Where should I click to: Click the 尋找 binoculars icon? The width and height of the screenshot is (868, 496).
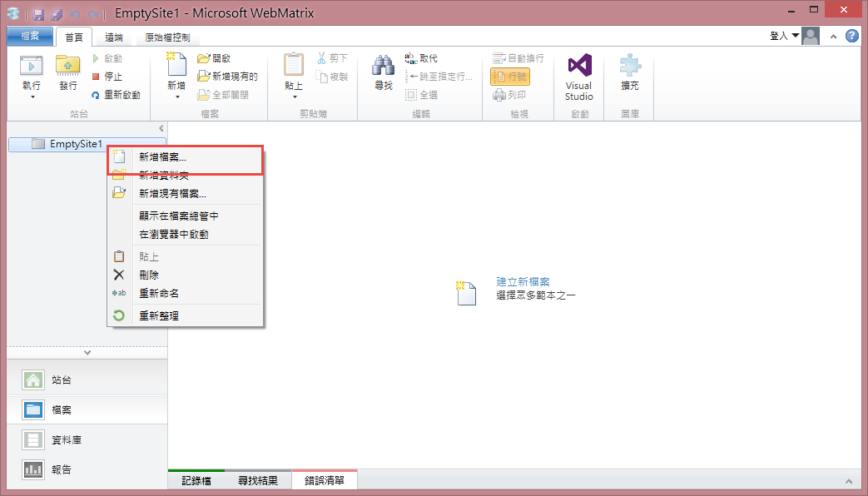click(x=383, y=66)
